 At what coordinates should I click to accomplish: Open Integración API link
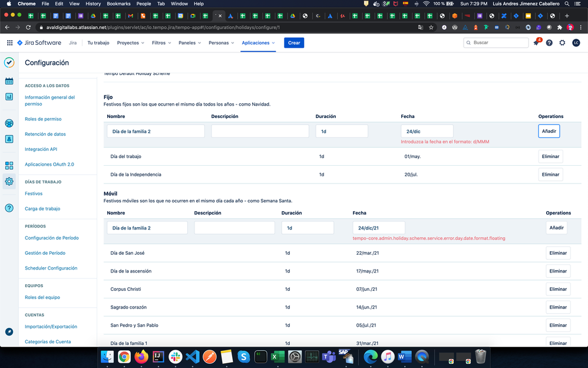tap(41, 149)
